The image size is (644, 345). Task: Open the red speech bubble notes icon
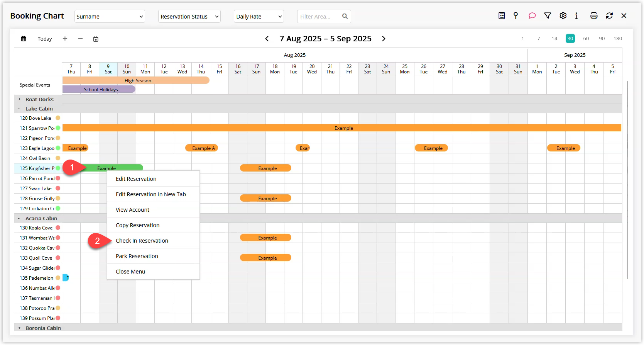coord(532,16)
